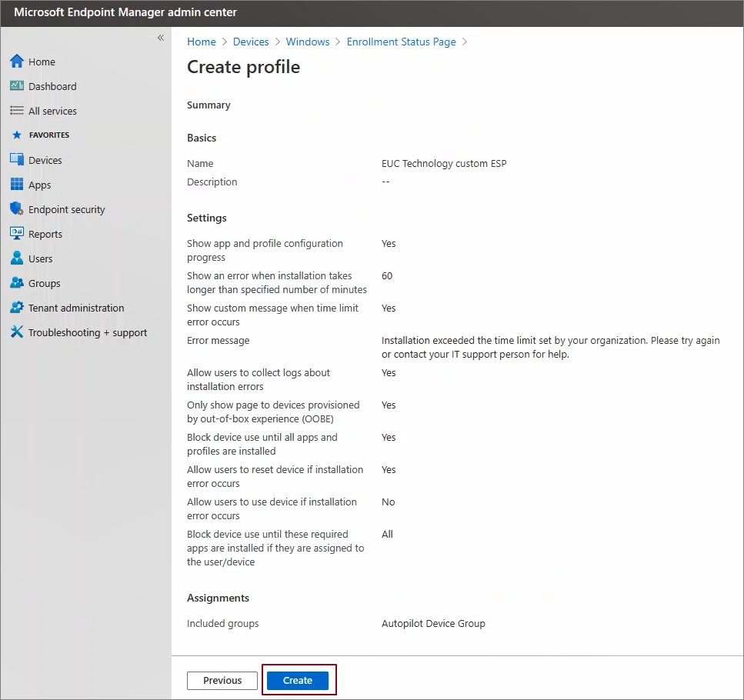Viewport: 744px width, 700px height.
Task: Click the 'Microsoft Endpoint Manager admin center' title
Action: pyautogui.click(x=125, y=12)
